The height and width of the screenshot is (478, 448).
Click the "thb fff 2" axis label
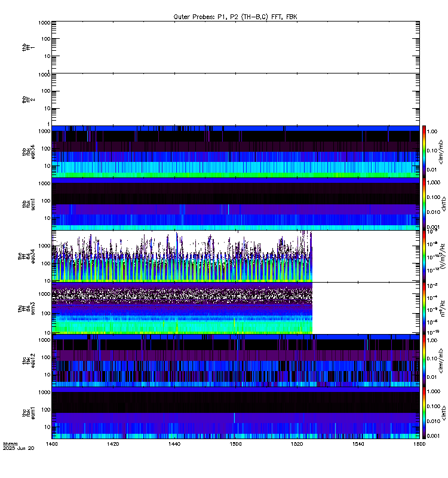pyautogui.click(x=28, y=99)
